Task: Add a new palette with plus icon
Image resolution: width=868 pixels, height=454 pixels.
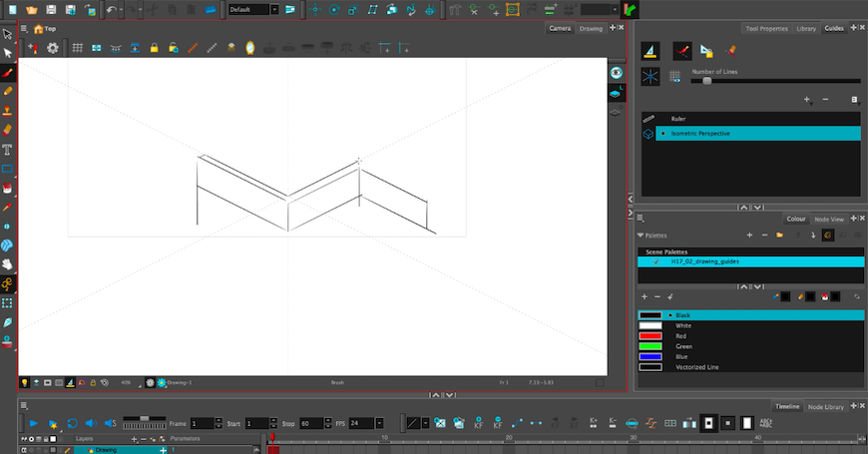Action: pyautogui.click(x=749, y=235)
